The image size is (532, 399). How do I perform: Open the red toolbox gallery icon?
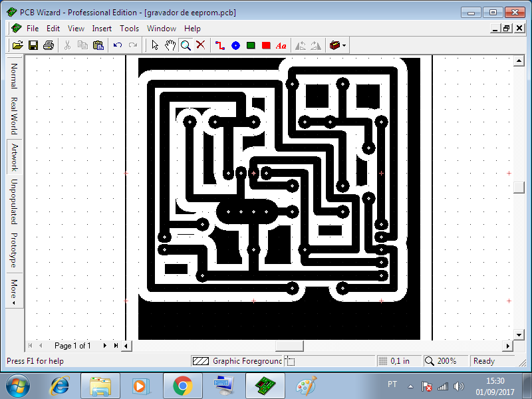click(x=334, y=45)
